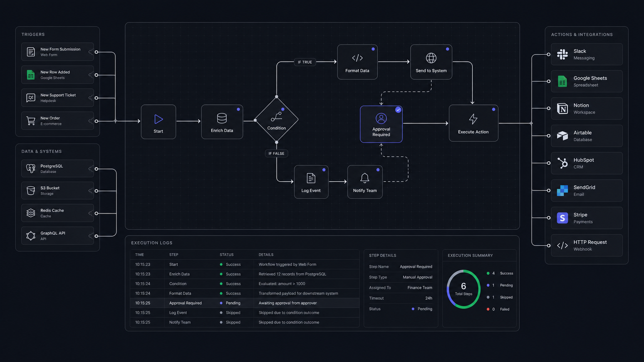Choose the SendGrid email icon
Screen dimensions: 644x362
[x=562, y=190]
